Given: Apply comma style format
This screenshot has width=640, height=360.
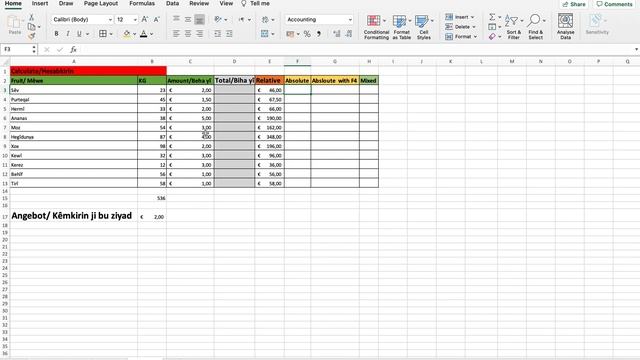Looking at the screenshot, I should pos(319,34).
